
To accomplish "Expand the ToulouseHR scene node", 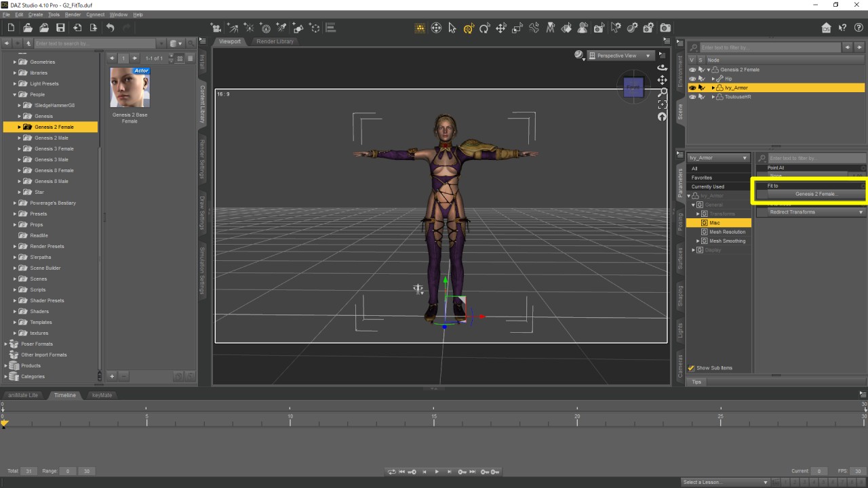I will click(713, 97).
